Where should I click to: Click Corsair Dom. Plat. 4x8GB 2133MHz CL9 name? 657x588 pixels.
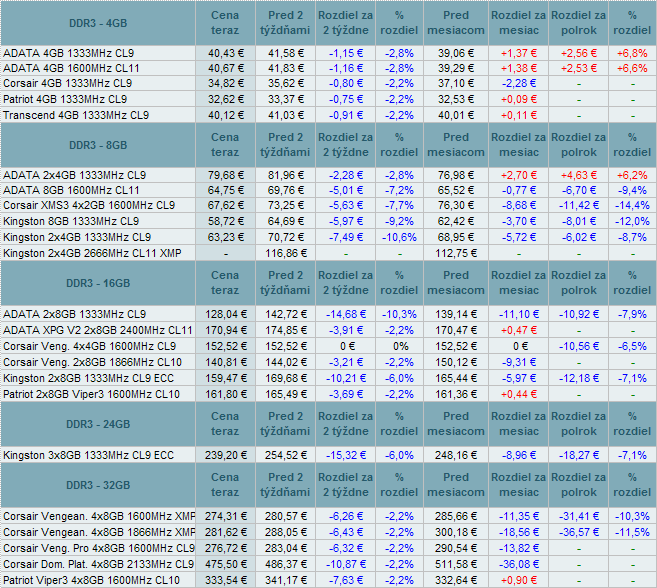point(98,564)
